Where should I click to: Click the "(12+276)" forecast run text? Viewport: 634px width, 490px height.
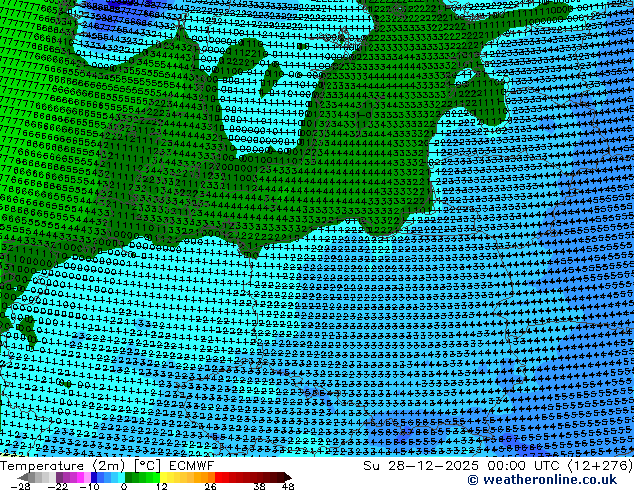click(601, 466)
